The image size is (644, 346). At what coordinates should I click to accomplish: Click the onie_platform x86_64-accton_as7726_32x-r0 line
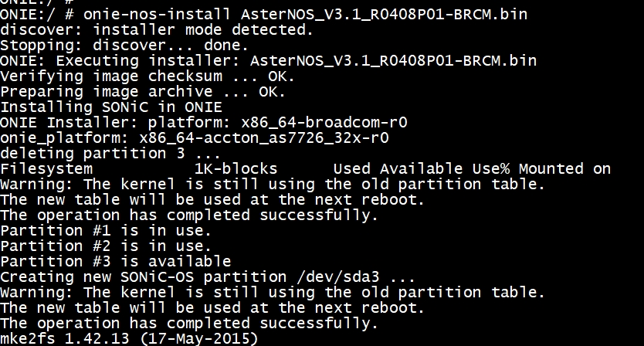click(x=195, y=137)
